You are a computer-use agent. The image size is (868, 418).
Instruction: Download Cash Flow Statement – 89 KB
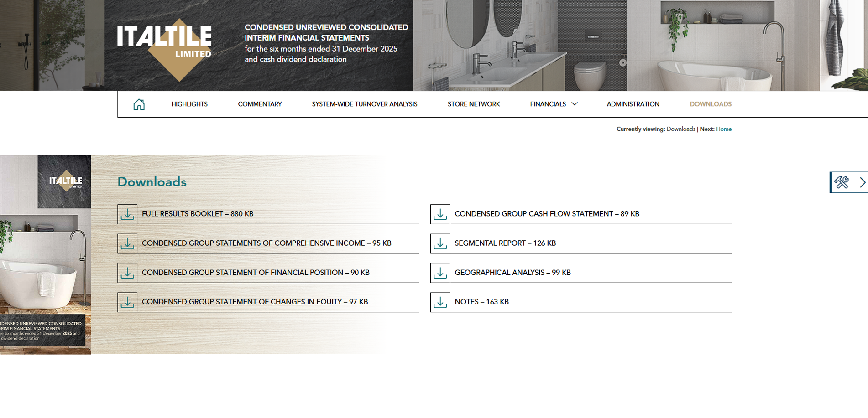(547, 214)
